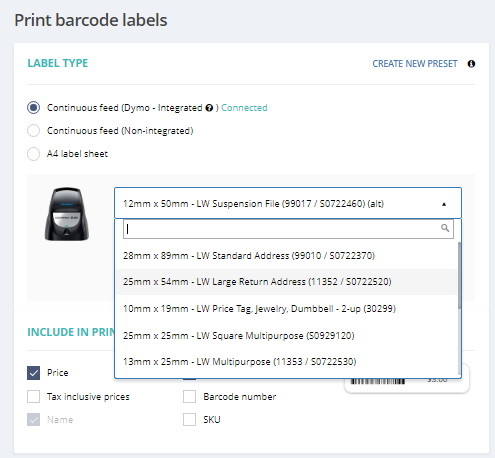Select Continuous feed (Non-integrated) option

click(33, 131)
